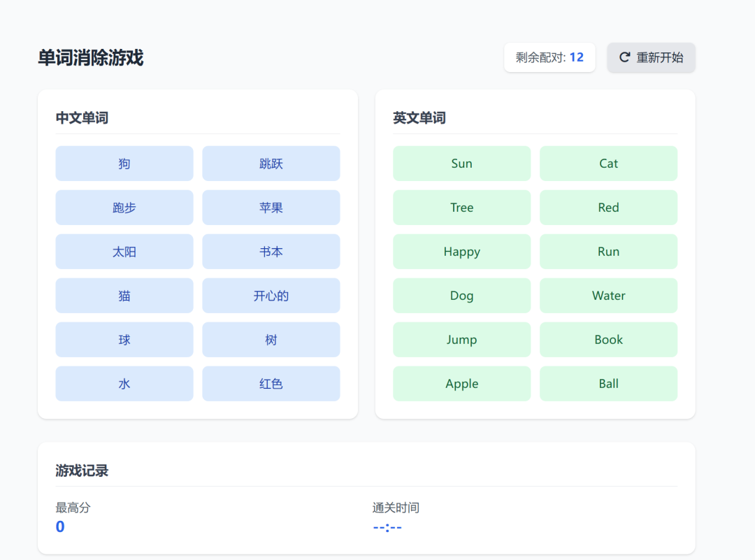Click Apple under 英文单词
The height and width of the screenshot is (560, 755).
461,383
